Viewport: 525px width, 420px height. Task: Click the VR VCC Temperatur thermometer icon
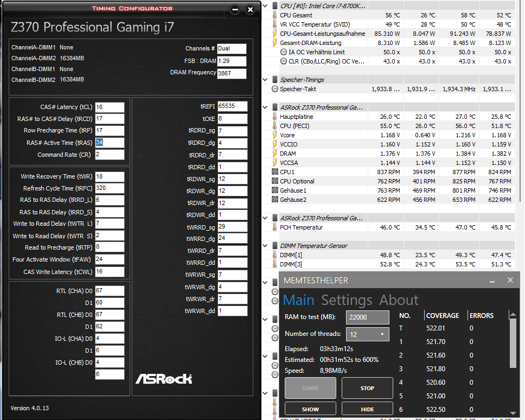[x=274, y=24]
